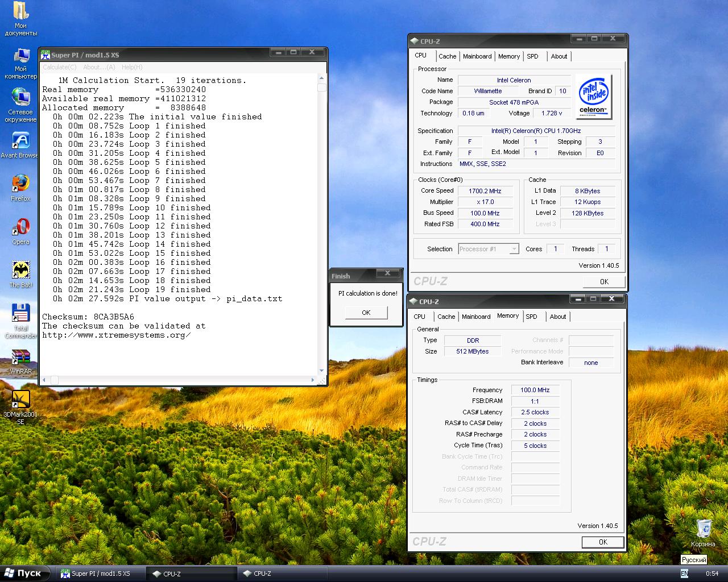728x582 pixels.
Task: Click the EN language indicator in tray
Action: point(684,573)
